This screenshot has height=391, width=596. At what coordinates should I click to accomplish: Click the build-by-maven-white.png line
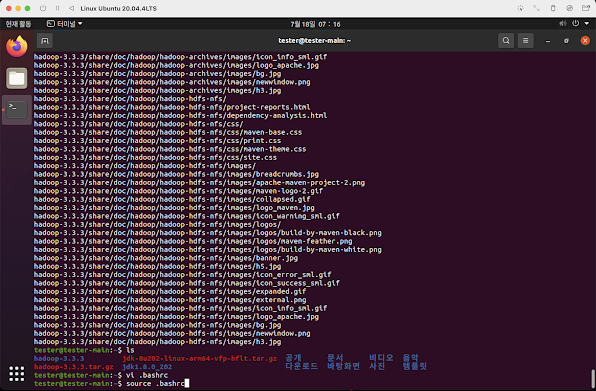208,249
